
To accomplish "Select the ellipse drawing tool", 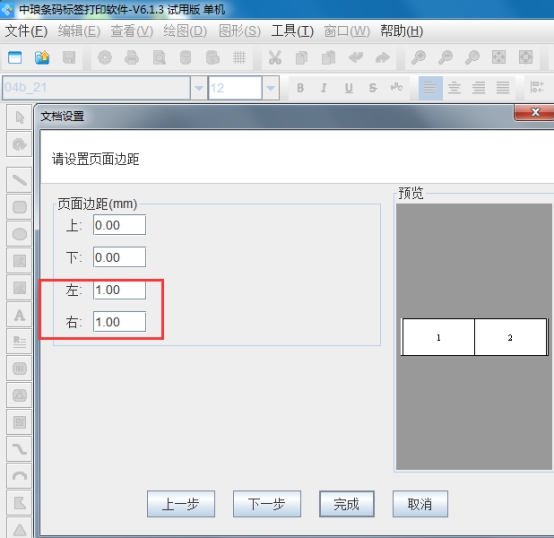I will click(x=19, y=234).
